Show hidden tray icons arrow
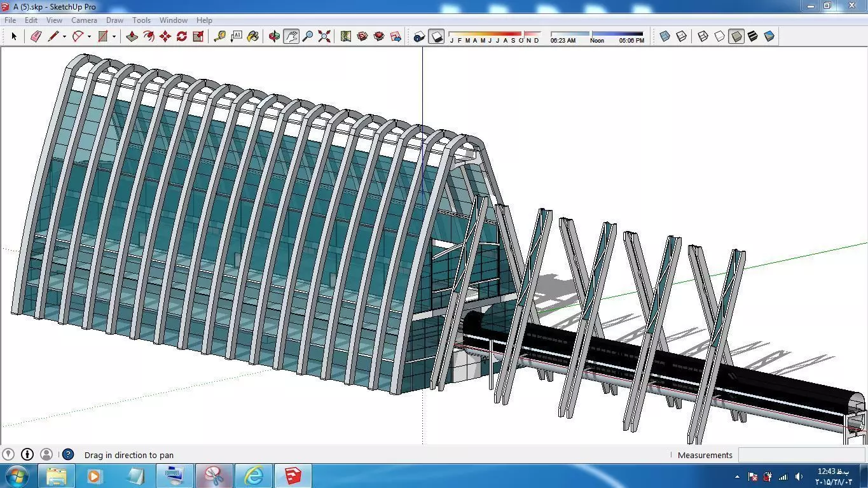868x488 pixels. click(x=737, y=477)
